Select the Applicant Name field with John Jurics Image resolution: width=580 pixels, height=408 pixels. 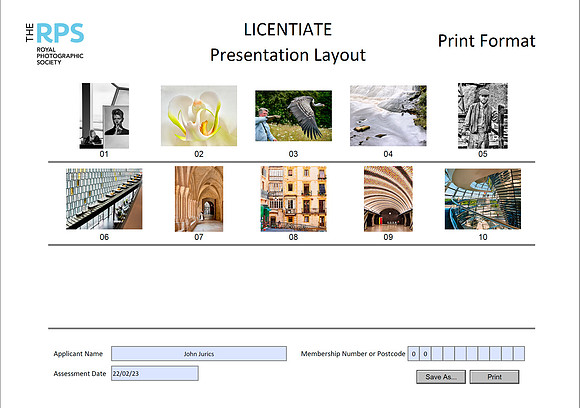[199, 354]
